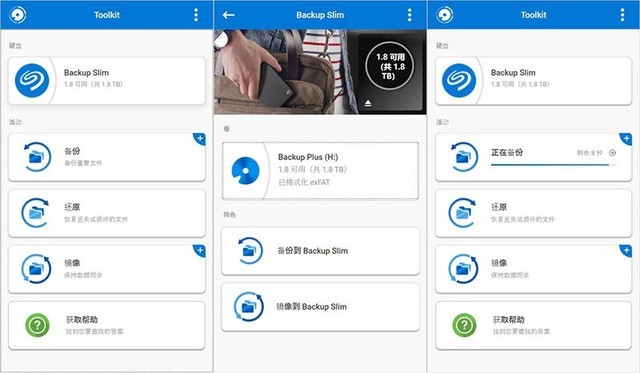Add new mirror via plus badge, left panel

(200, 251)
